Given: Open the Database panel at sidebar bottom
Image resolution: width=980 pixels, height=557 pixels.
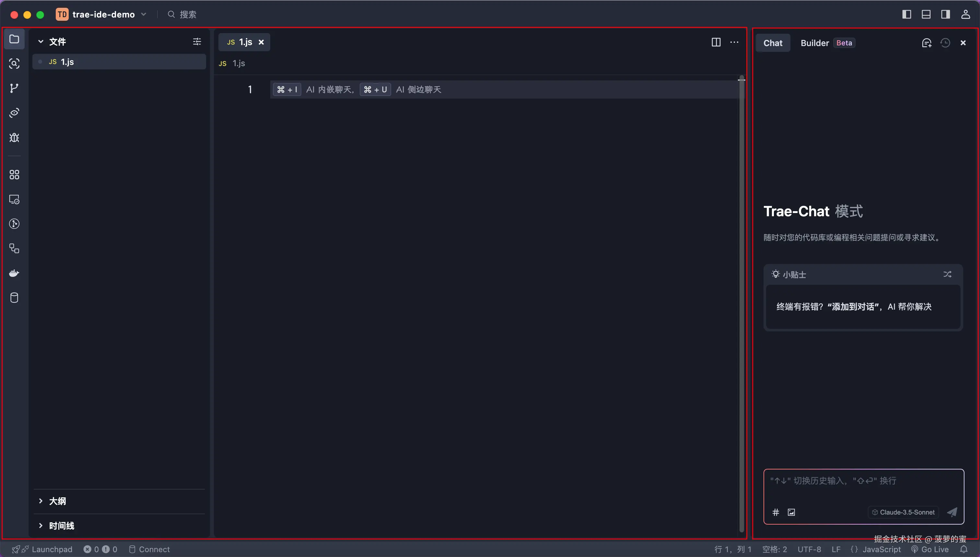Looking at the screenshot, I should click(14, 298).
